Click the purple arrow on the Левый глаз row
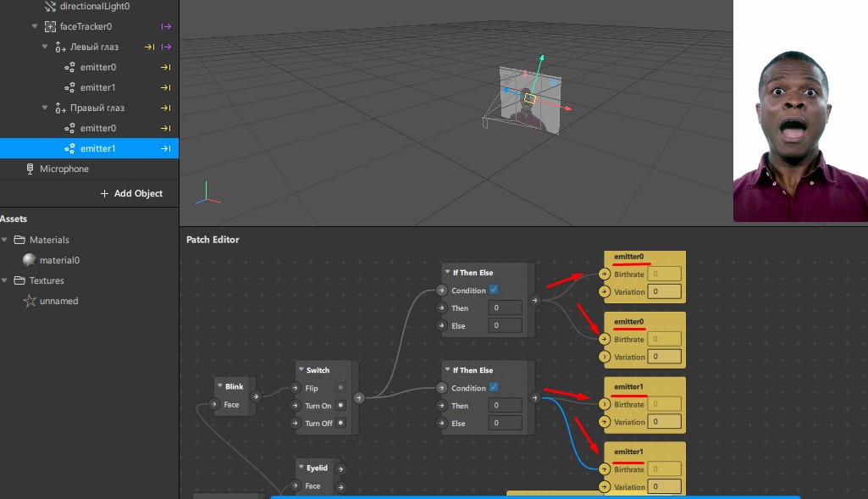 coord(166,47)
